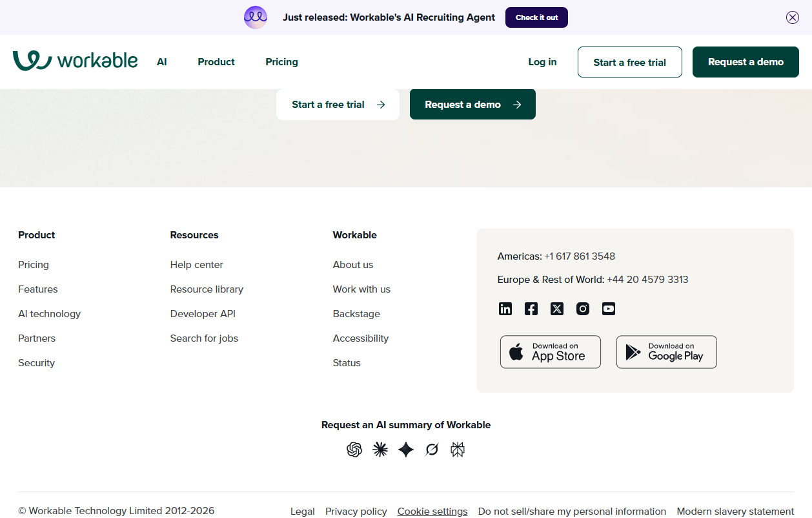Open the Backstage link

356,314
